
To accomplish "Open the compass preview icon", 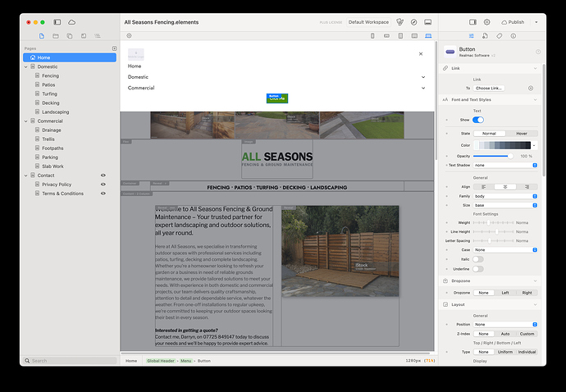I will [x=414, y=22].
